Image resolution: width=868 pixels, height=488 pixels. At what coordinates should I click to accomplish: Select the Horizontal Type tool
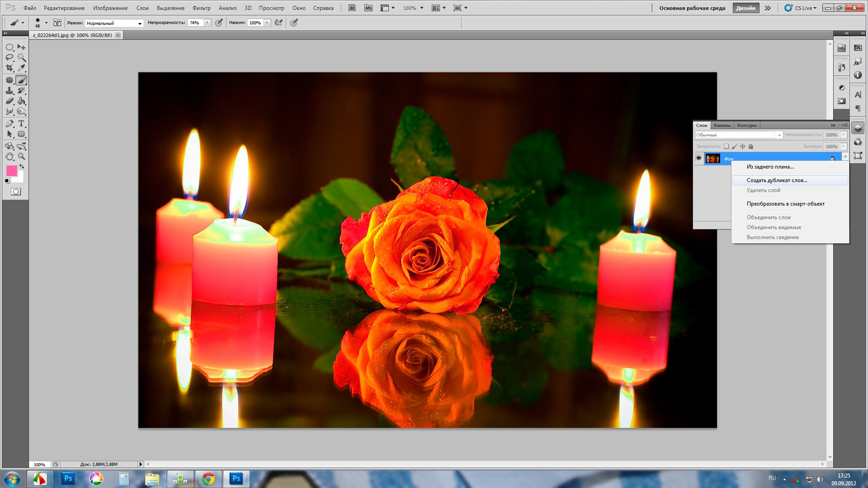(21, 123)
